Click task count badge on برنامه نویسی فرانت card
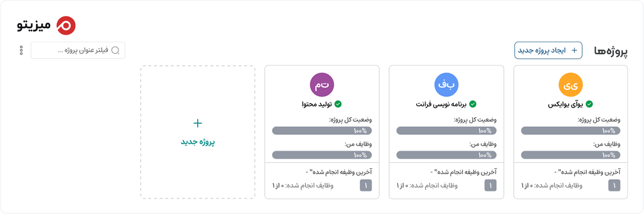Screen dimensions: 644x214 pos(491,185)
